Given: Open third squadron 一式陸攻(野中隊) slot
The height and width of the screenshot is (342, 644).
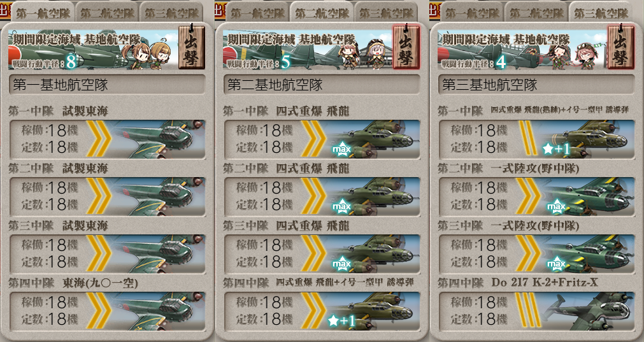Looking at the screenshot, I should point(536,254).
